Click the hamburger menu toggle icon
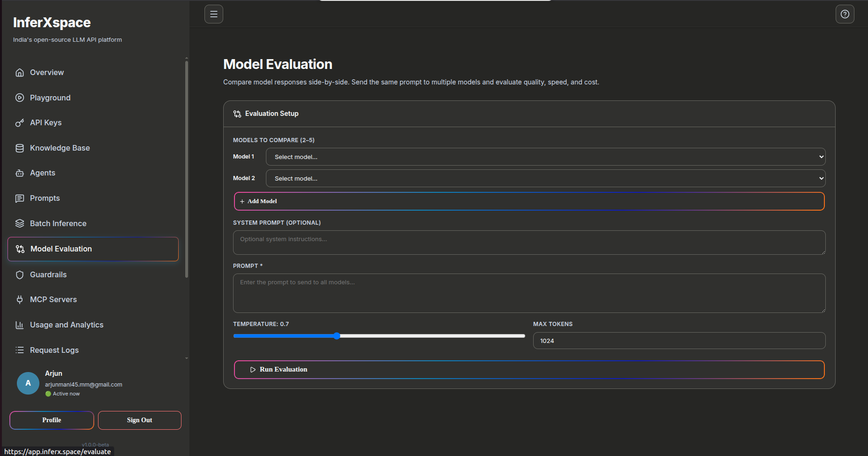This screenshot has height=456, width=868. click(214, 14)
